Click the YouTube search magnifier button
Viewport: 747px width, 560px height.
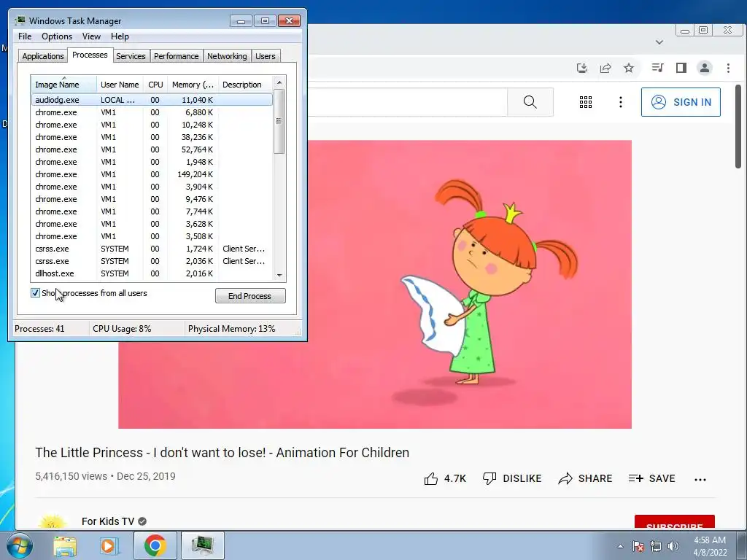530,102
